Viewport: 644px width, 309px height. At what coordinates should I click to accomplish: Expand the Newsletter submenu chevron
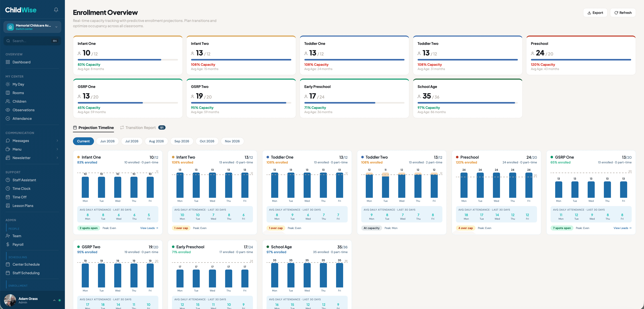tap(57, 158)
